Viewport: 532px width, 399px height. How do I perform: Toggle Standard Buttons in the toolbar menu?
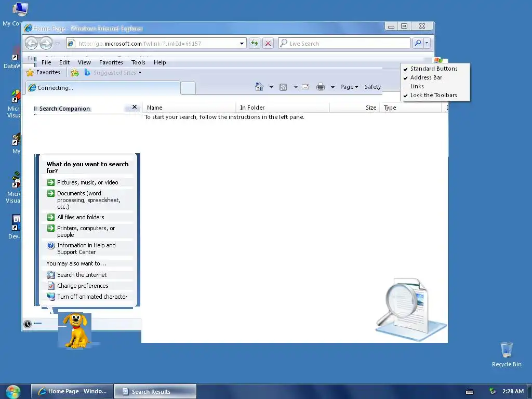[x=435, y=69]
